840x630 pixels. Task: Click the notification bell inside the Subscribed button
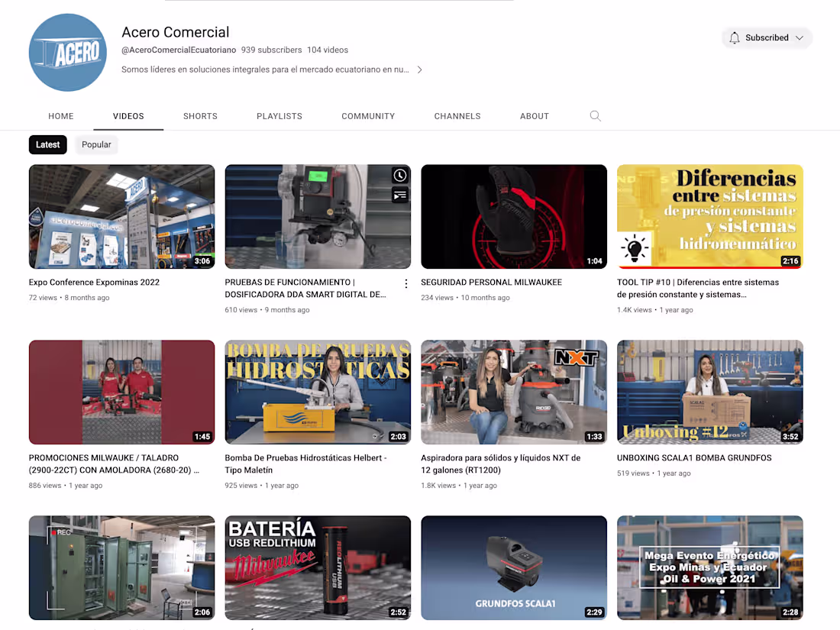click(734, 37)
